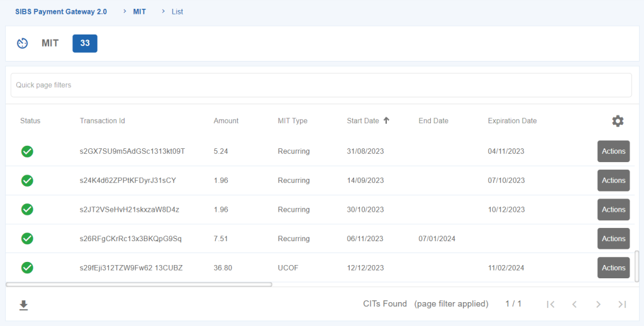Sort by Expiration Date column header
The height and width of the screenshot is (326, 644).
point(512,121)
